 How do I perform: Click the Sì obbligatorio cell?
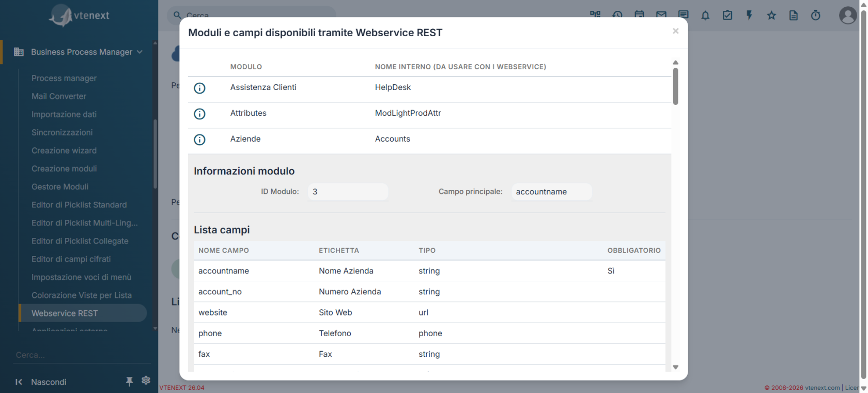(611, 271)
